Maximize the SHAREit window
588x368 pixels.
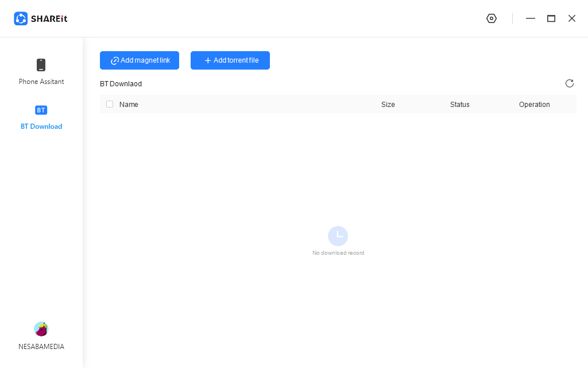pos(551,18)
